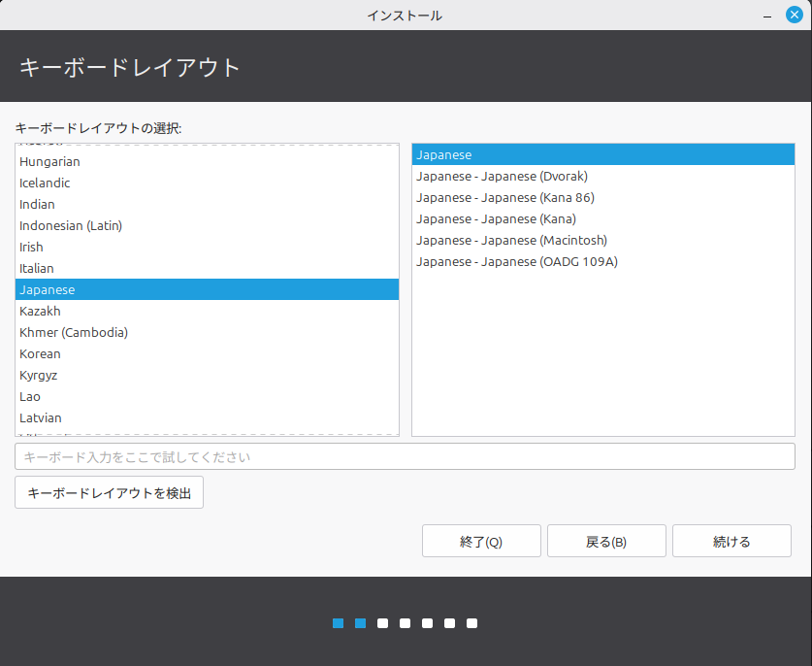
Task: Select Icelandic keyboard layout
Action: click(45, 183)
